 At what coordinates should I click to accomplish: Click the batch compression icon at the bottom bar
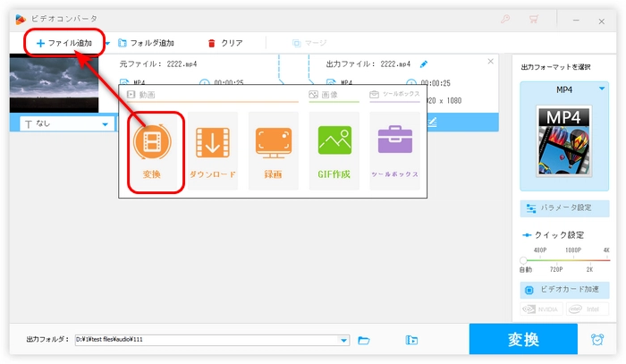[411, 340]
